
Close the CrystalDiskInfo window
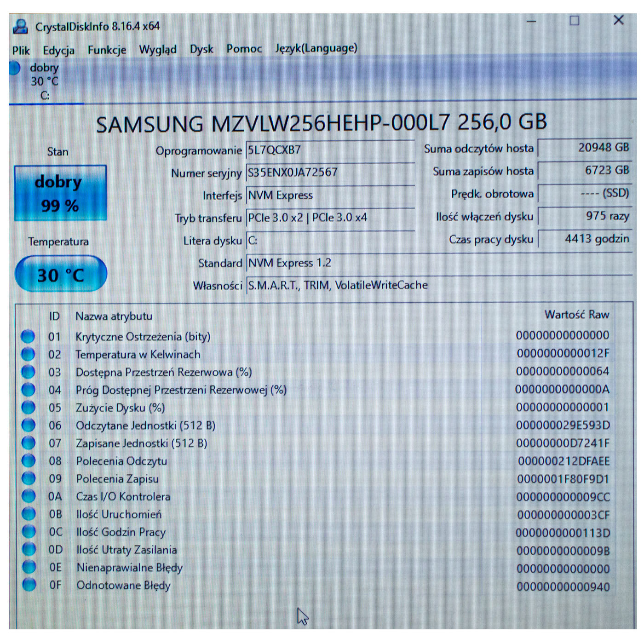[619, 20]
